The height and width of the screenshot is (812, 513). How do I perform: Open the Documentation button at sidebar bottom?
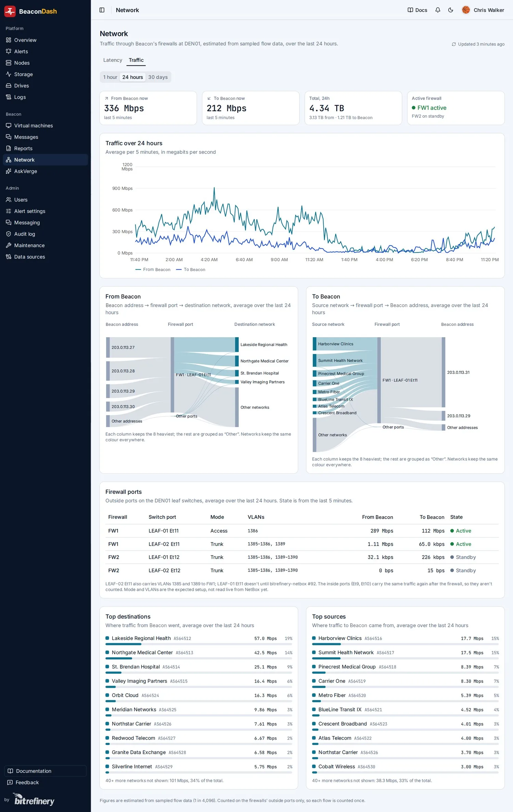pos(45,771)
